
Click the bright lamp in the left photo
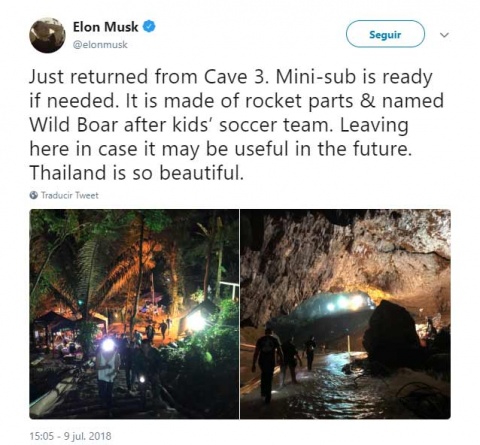pyautogui.click(x=196, y=321)
